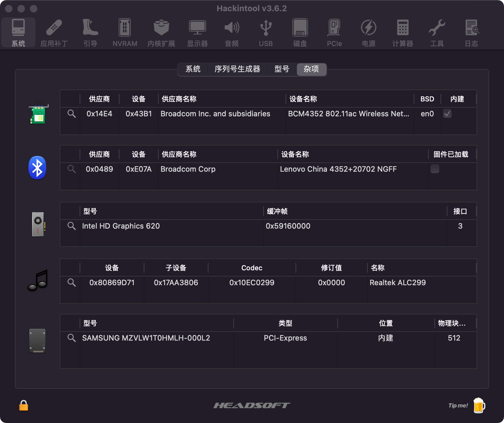Viewport: 504px width, 423px height.
Task: Click the network card icon
Action: pos(38,114)
